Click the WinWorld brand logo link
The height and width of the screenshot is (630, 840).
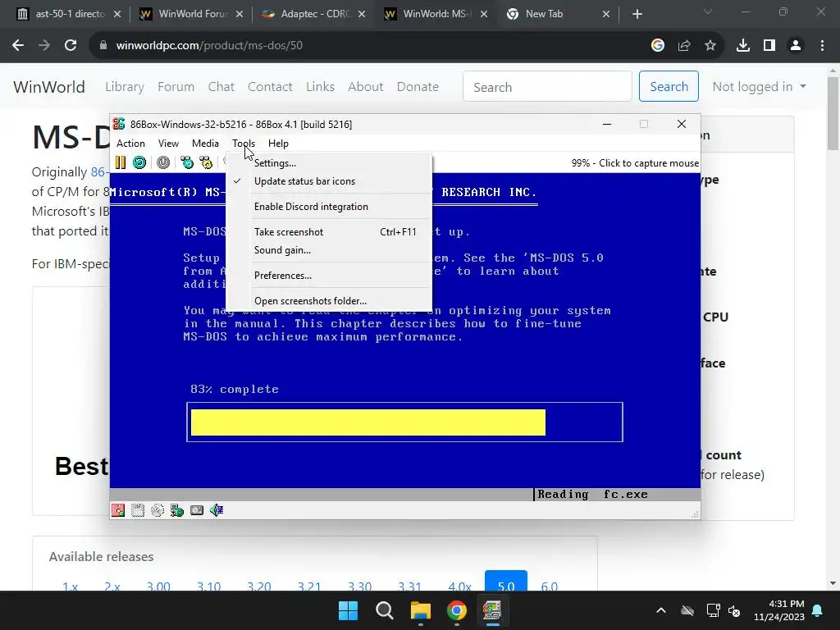[x=48, y=87]
